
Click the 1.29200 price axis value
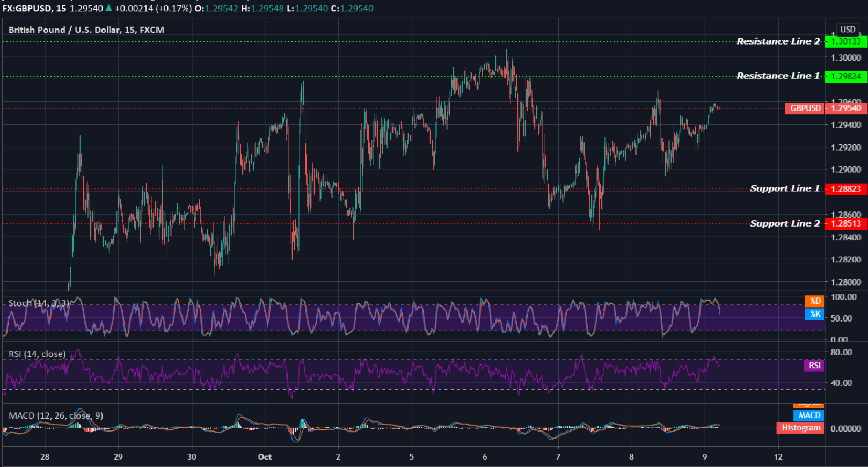point(846,148)
